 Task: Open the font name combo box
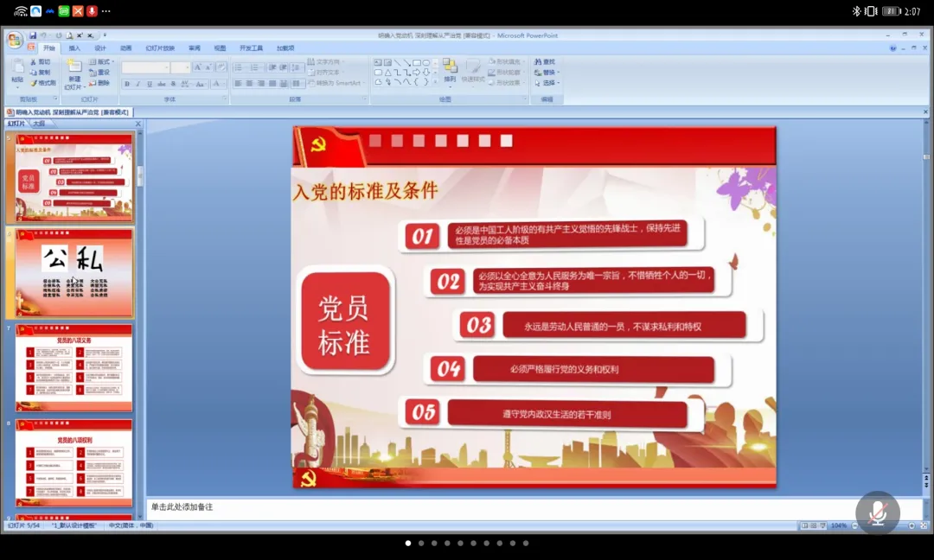point(144,67)
